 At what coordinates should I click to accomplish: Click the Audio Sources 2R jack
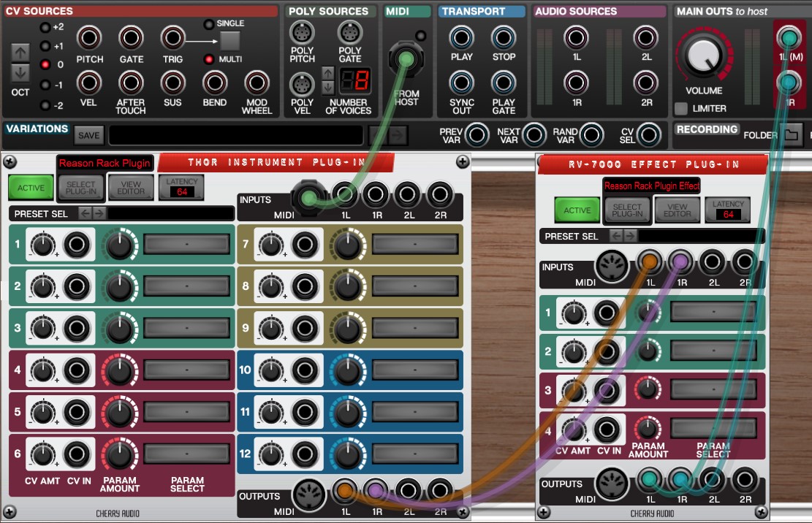(x=646, y=83)
